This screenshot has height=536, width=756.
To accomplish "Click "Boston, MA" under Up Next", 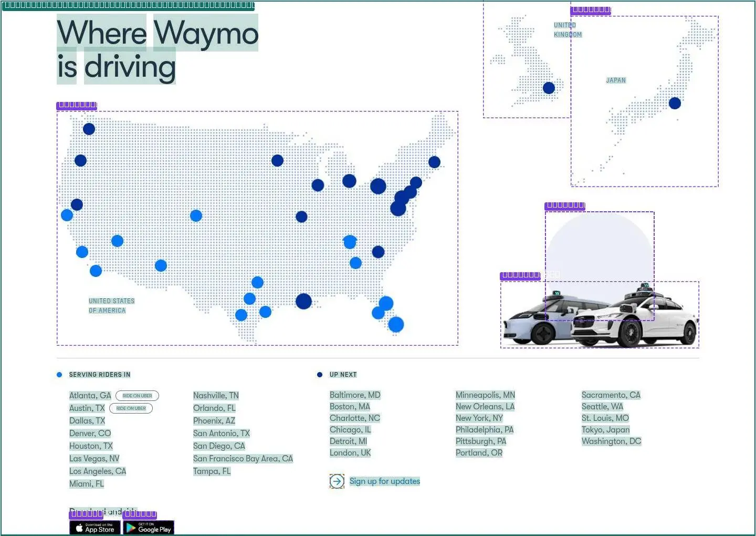I will [350, 407].
